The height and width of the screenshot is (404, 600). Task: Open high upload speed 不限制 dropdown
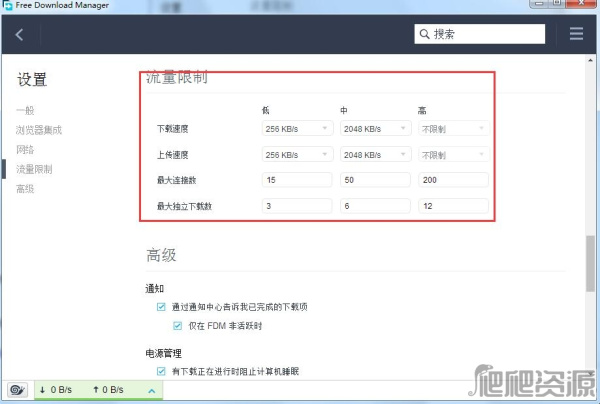453,155
